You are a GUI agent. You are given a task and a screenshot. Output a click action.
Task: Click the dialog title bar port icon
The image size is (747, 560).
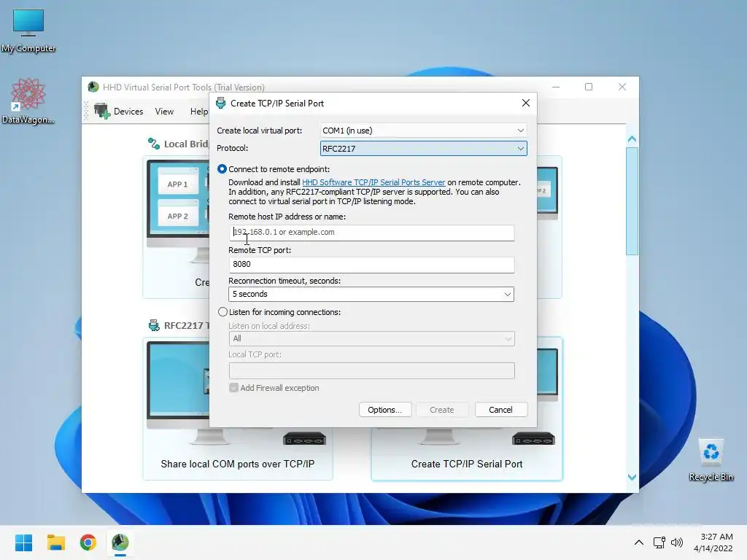click(x=220, y=103)
